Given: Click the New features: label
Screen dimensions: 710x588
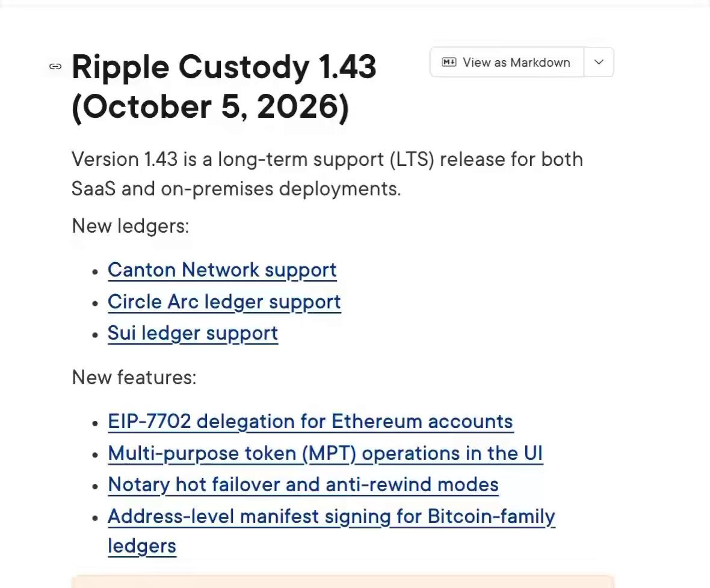Looking at the screenshot, I should click(134, 377).
